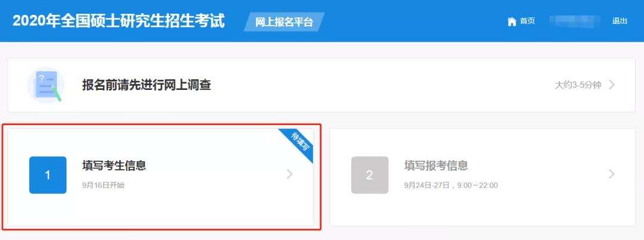This screenshot has height=240, width=644.
Task: Go to 首页 in the header
Action: pyautogui.click(x=527, y=21)
